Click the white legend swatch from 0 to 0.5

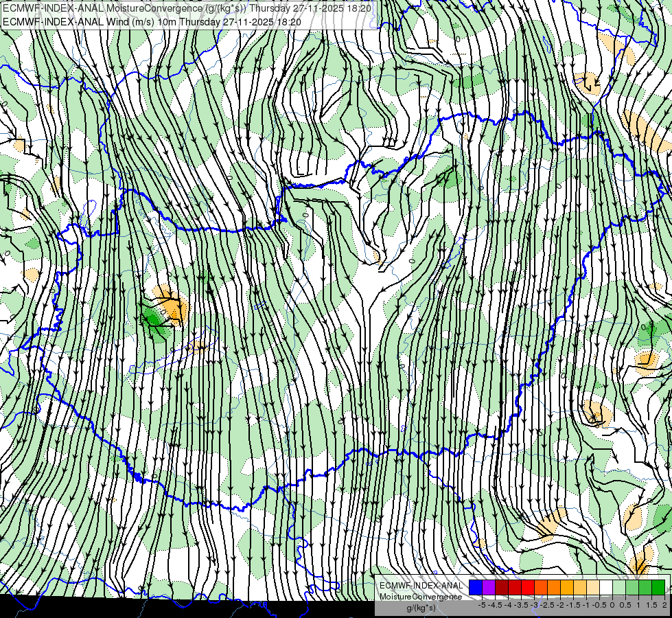click(606, 587)
